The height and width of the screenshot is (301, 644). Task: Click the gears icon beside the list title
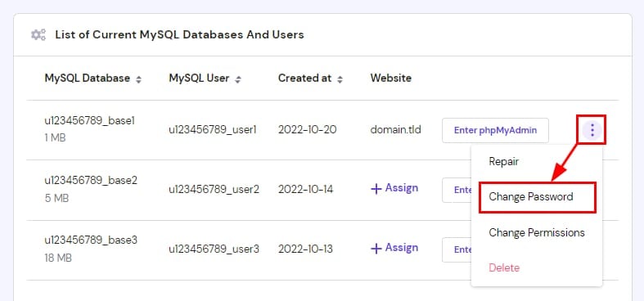[38, 35]
